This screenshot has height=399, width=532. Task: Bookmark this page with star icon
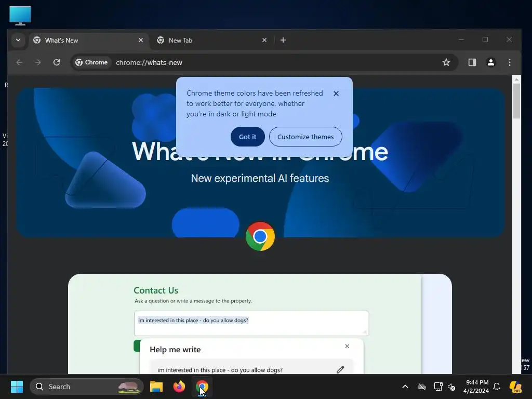(446, 62)
